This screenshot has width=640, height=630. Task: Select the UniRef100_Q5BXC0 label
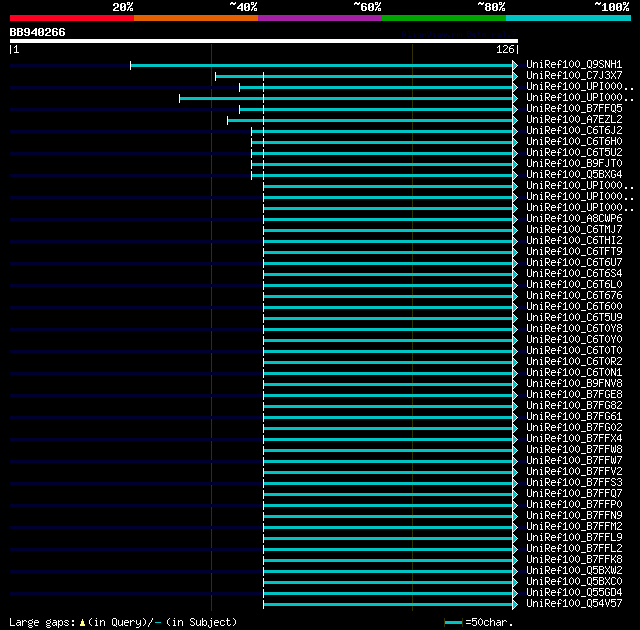[574, 582]
